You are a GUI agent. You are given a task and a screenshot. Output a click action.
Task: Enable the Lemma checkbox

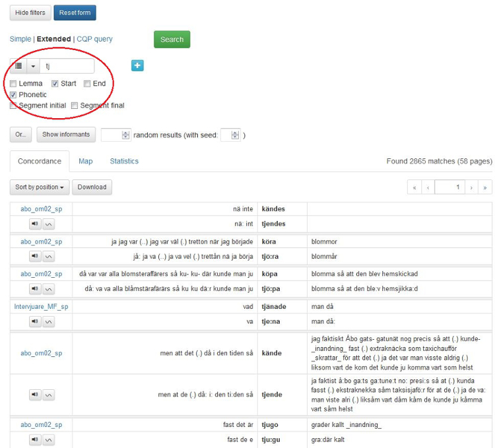(14, 84)
